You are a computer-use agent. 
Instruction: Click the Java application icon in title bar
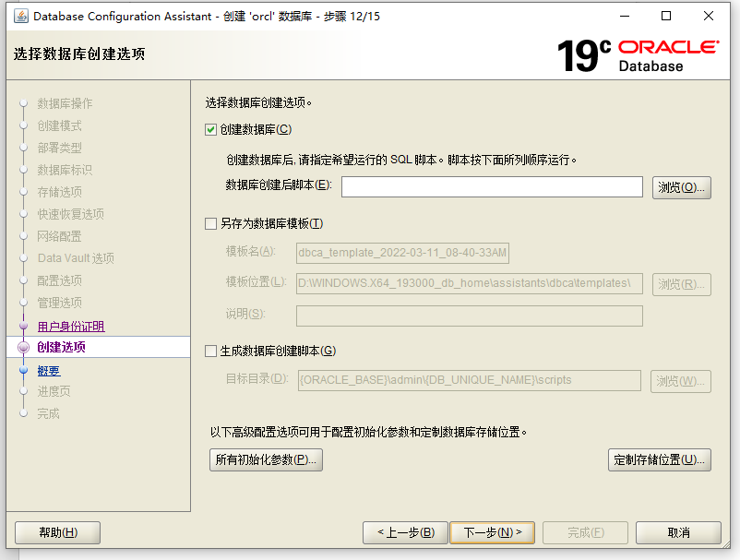21,16
